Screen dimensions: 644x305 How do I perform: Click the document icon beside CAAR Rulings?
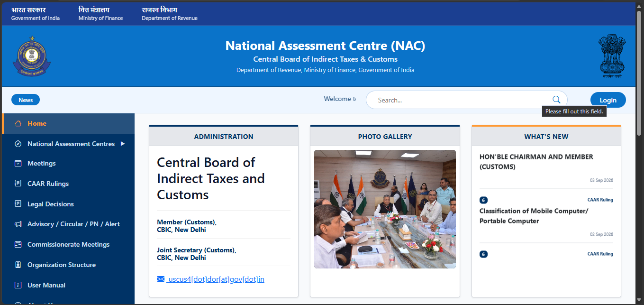coord(18,184)
